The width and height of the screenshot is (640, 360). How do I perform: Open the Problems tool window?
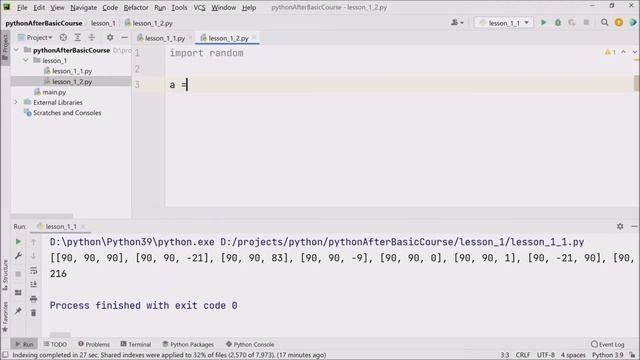[x=94, y=344]
